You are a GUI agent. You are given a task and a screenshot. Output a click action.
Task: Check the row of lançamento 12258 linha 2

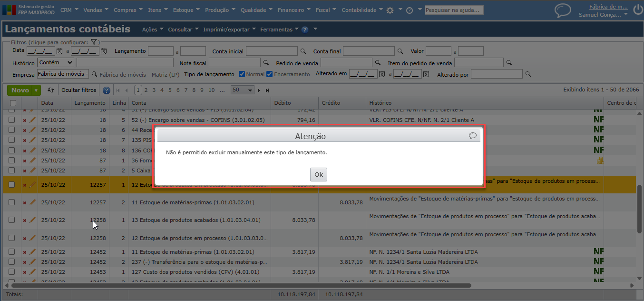click(x=11, y=238)
